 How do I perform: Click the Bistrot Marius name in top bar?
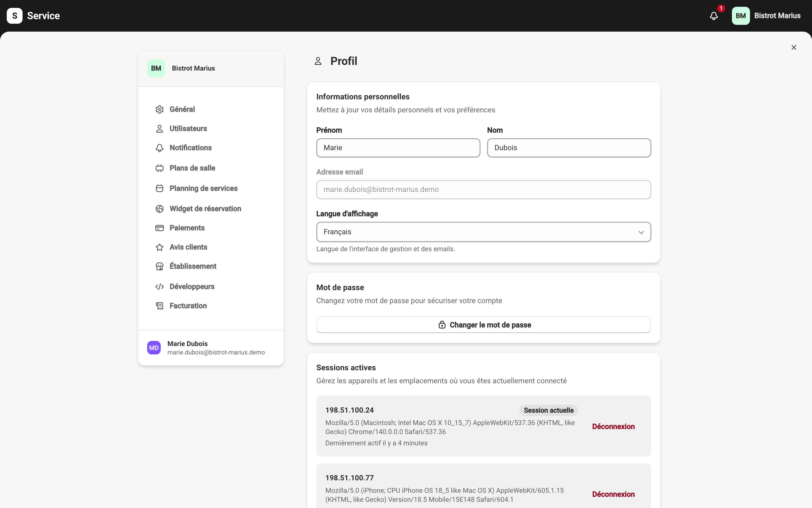[x=777, y=16]
